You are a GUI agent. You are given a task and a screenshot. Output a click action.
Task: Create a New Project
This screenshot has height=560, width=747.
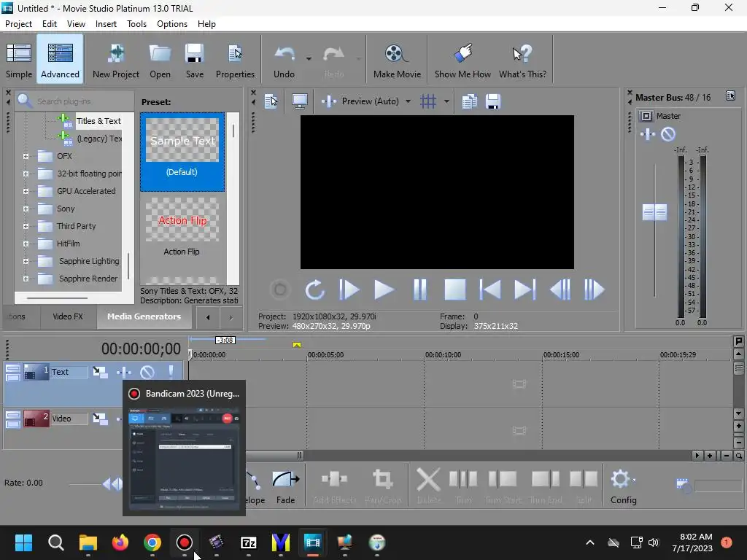116,61
